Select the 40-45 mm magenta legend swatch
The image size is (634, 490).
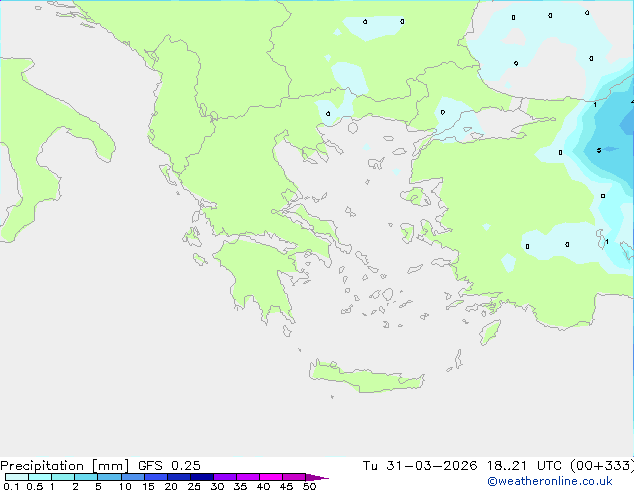tap(271, 477)
